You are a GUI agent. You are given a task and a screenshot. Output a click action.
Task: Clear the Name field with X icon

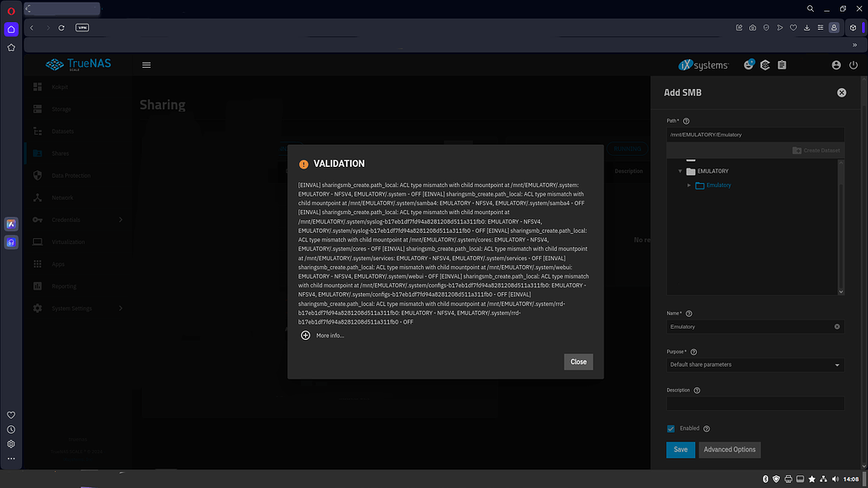[837, 326]
